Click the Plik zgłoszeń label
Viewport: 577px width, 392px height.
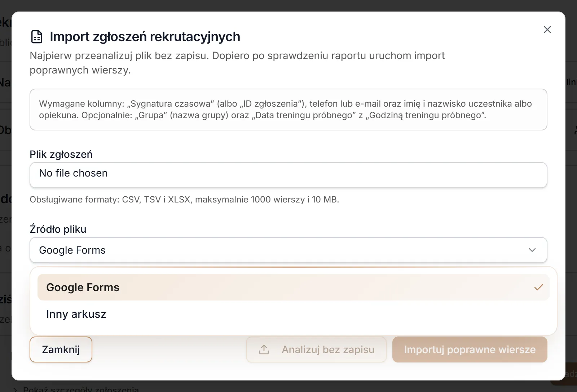click(61, 154)
